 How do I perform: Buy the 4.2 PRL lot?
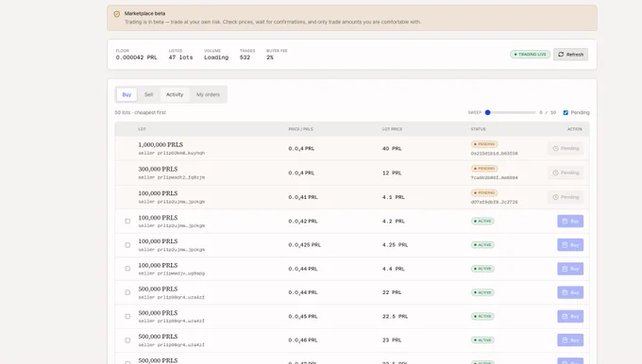click(570, 222)
